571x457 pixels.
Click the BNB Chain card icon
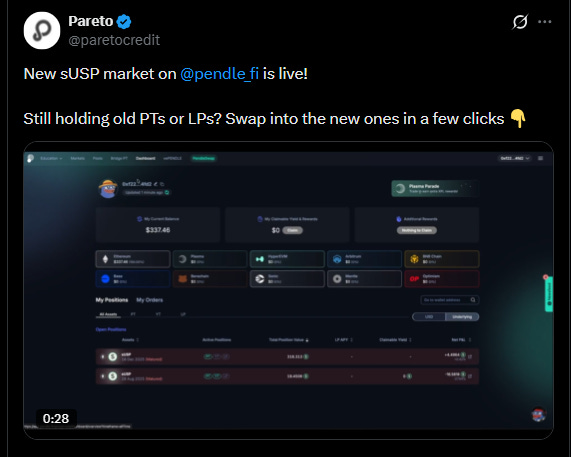[x=414, y=259]
